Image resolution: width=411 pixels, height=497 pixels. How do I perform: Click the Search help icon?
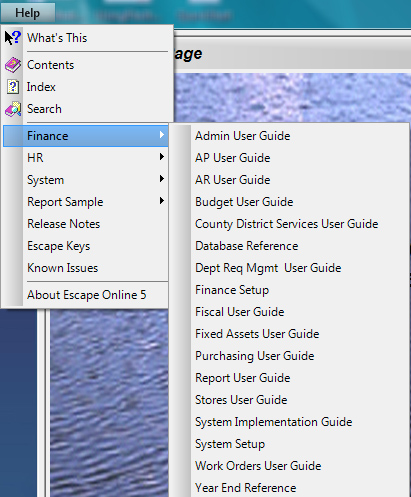13,109
